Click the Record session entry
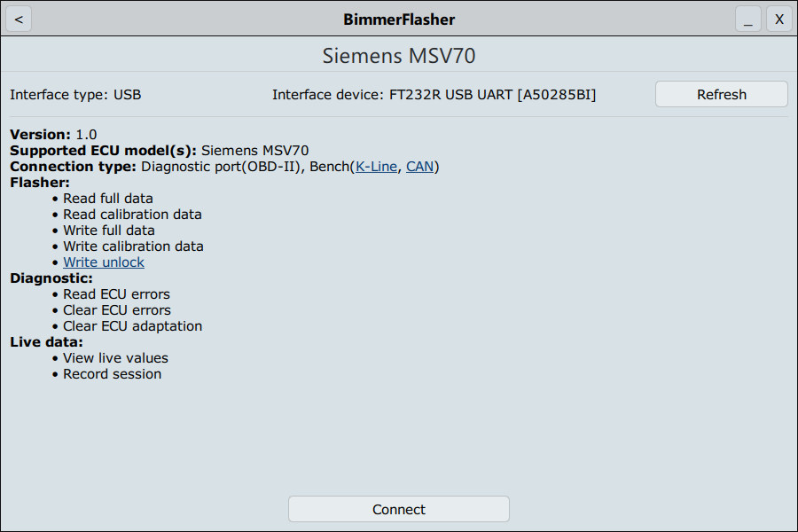The height and width of the screenshot is (532, 798). (112, 374)
